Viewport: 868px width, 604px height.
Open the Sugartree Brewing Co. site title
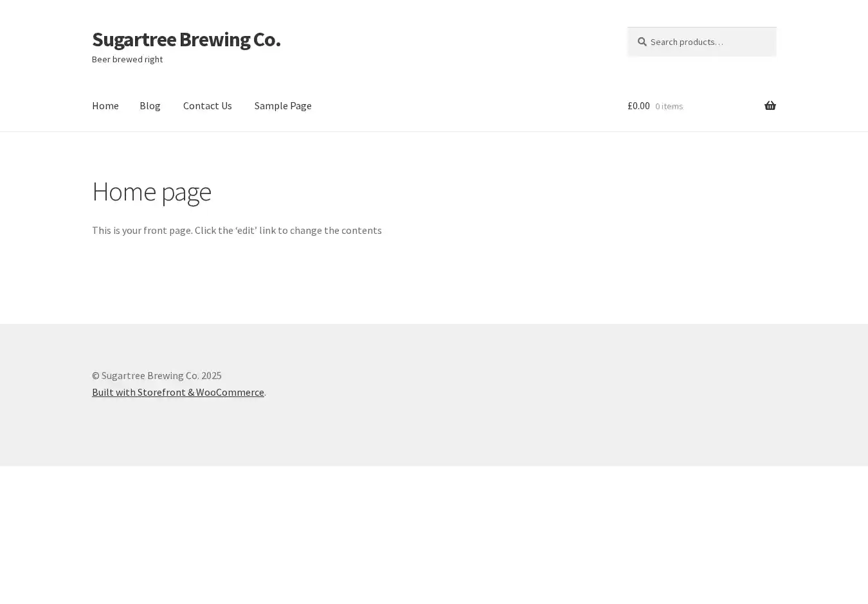click(x=186, y=39)
